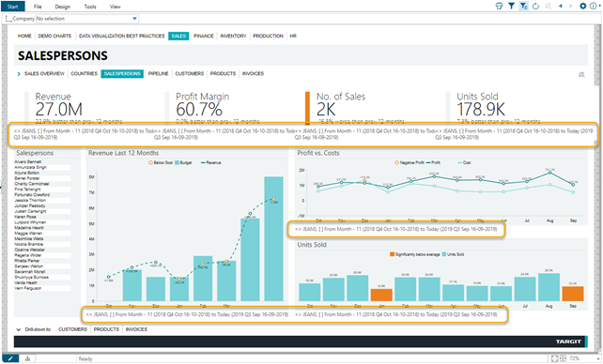Click the crossed-out magnifier icon in toolbar
603x364 pixels.
click(548, 7)
